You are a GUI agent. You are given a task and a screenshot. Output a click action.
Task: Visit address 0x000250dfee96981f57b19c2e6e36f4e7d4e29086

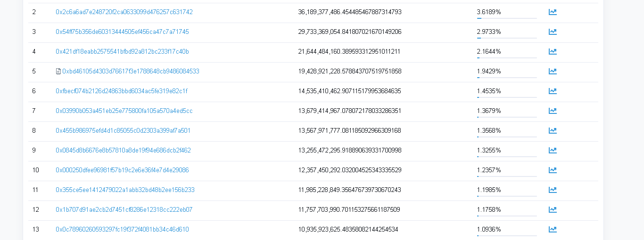122,170
